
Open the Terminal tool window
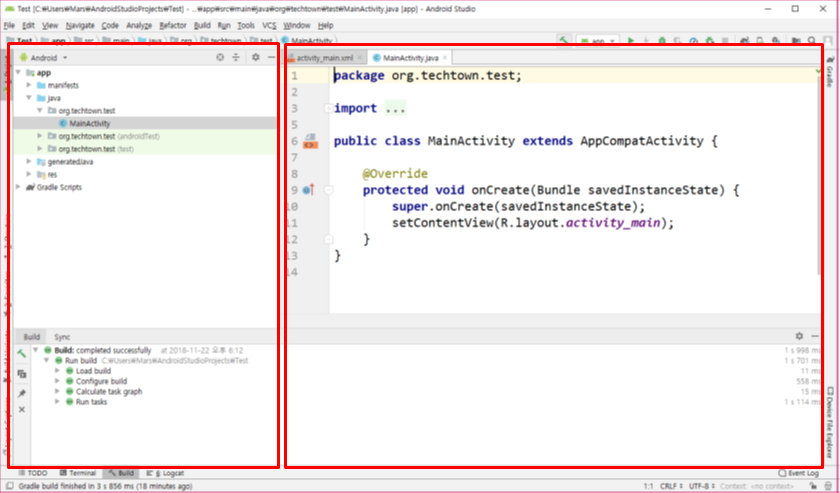click(78, 473)
